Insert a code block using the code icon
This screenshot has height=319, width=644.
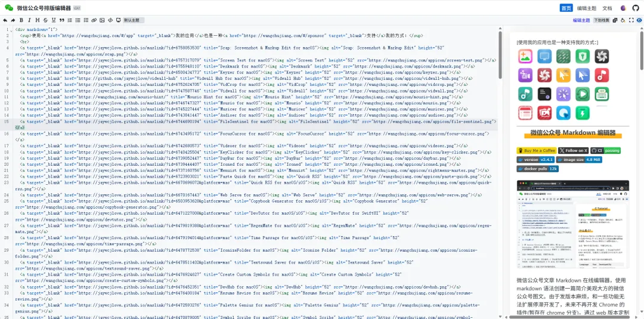(x=110, y=20)
